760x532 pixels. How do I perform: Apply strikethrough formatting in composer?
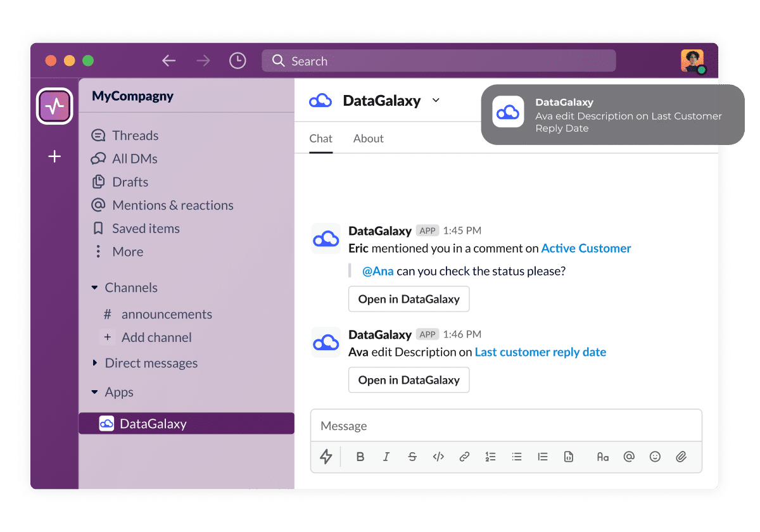[412, 457]
